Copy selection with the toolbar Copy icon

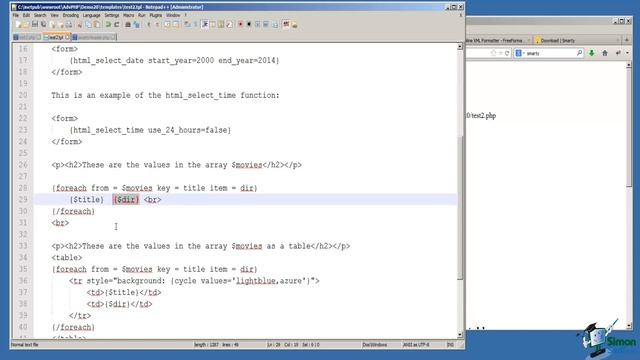(x=88, y=24)
